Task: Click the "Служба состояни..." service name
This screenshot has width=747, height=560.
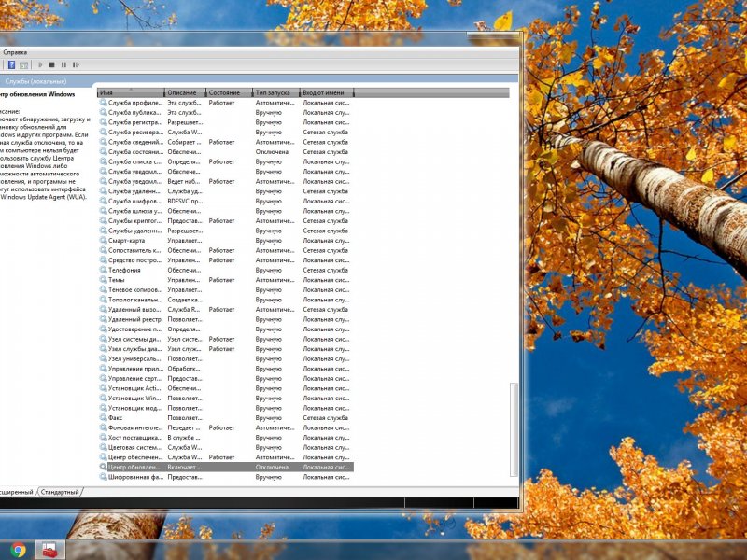Action: pyautogui.click(x=134, y=152)
